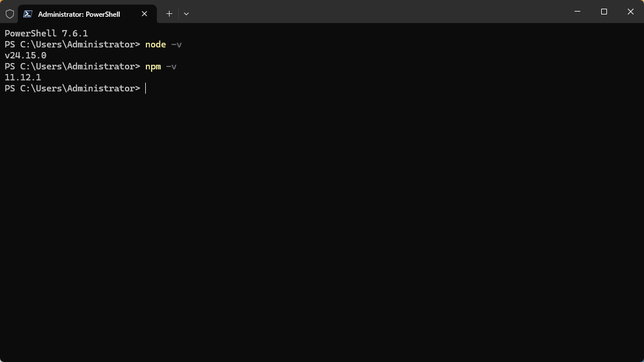Click the npm command text
Screen dimensions: 644x362
(153, 66)
